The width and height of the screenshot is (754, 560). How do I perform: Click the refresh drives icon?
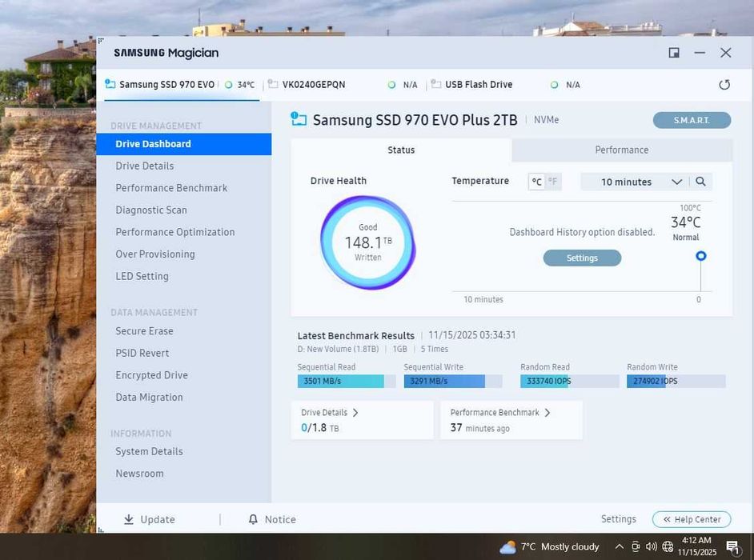point(724,85)
